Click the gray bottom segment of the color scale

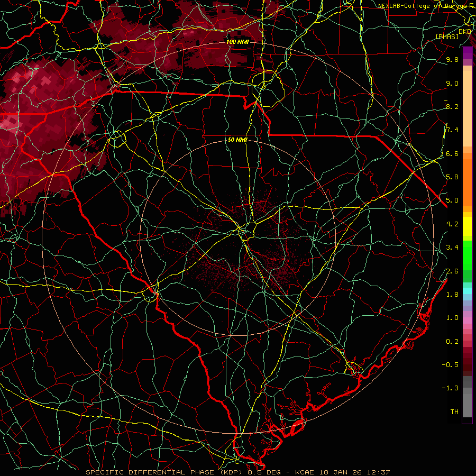[467, 404]
